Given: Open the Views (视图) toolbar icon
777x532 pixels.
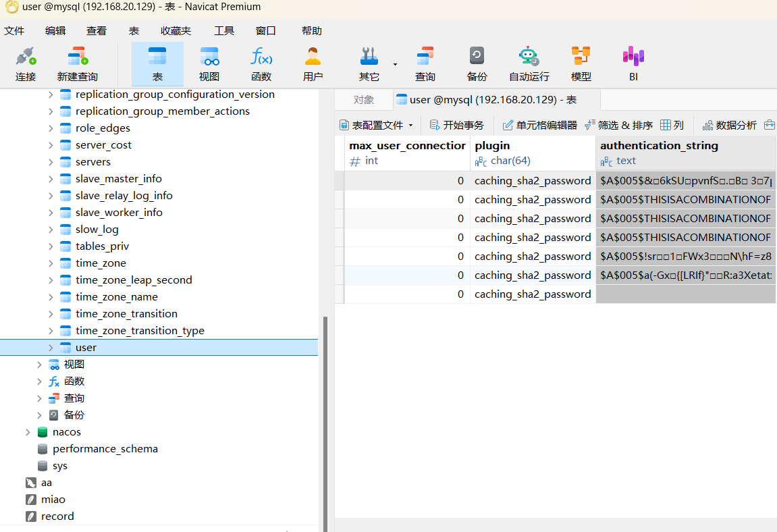Looking at the screenshot, I should point(209,64).
